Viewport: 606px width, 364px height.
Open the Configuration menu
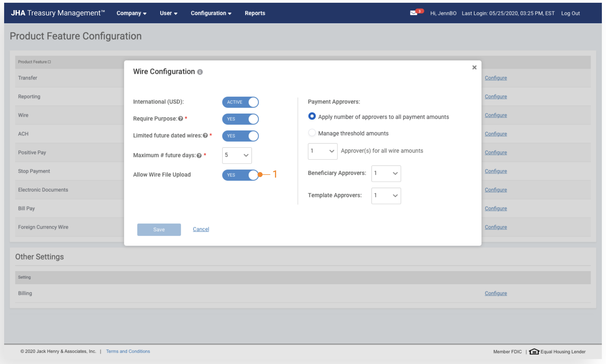click(211, 13)
